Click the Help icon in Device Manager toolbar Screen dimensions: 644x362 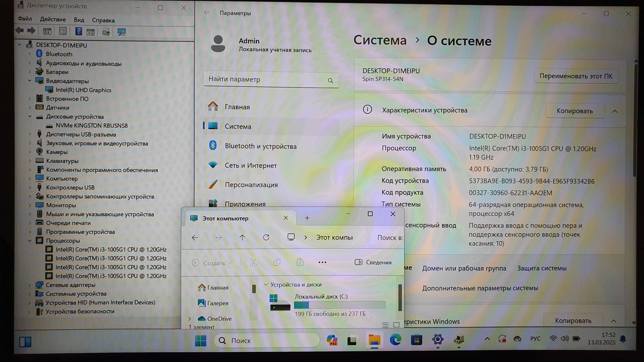coord(79,31)
